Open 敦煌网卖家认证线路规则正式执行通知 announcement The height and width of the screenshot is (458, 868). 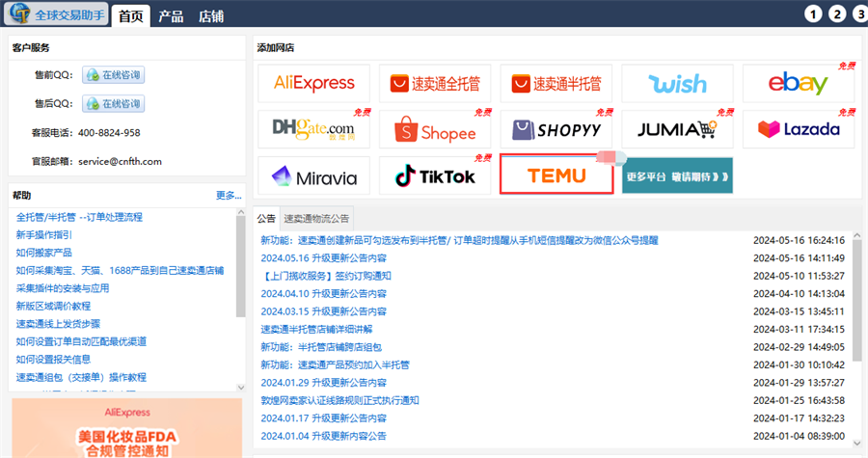pos(339,400)
